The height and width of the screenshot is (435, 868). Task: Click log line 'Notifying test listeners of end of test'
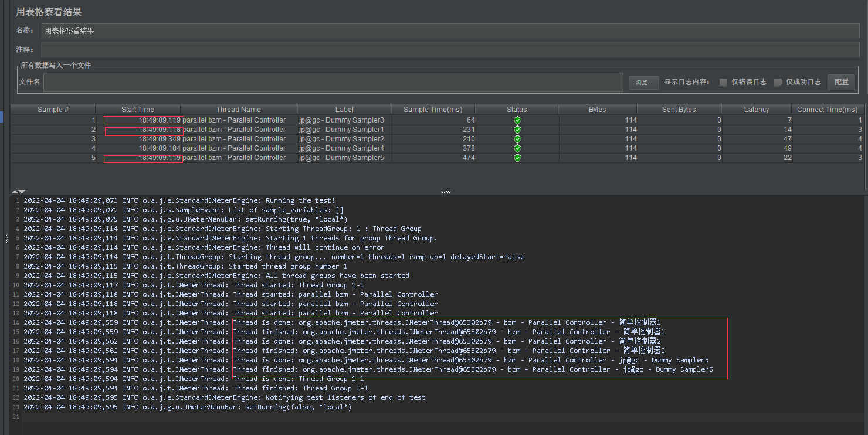pyautogui.click(x=225, y=397)
